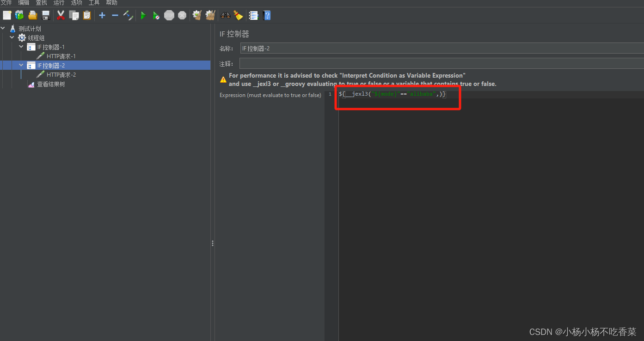Clear results with single broom-gear icon
This screenshot has width=644, height=341.
coord(197,15)
